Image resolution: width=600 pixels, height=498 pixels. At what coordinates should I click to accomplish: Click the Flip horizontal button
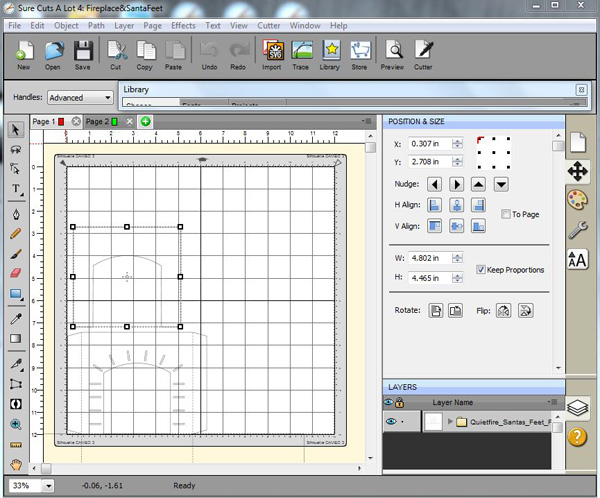coord(505,310)
